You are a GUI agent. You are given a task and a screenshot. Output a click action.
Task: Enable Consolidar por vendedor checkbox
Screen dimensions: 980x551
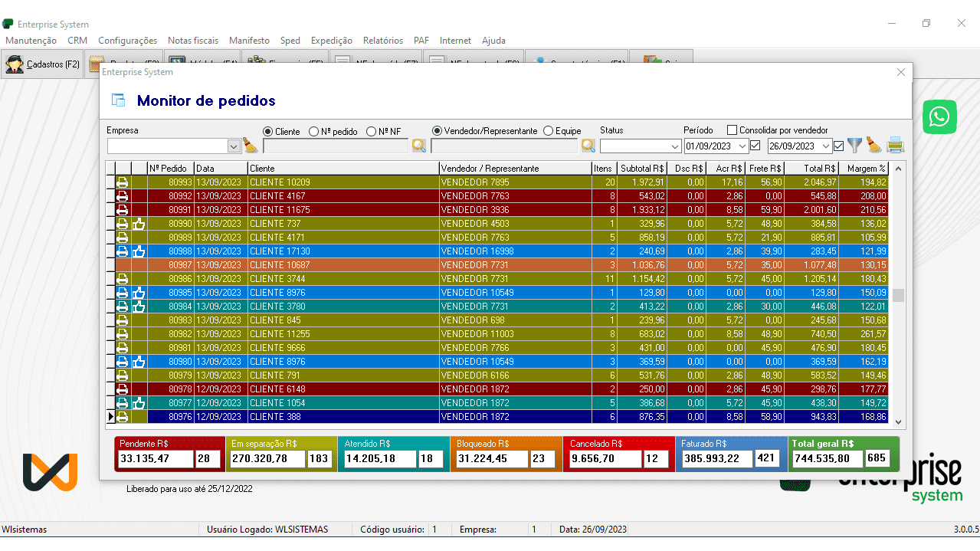coord(732,130)
